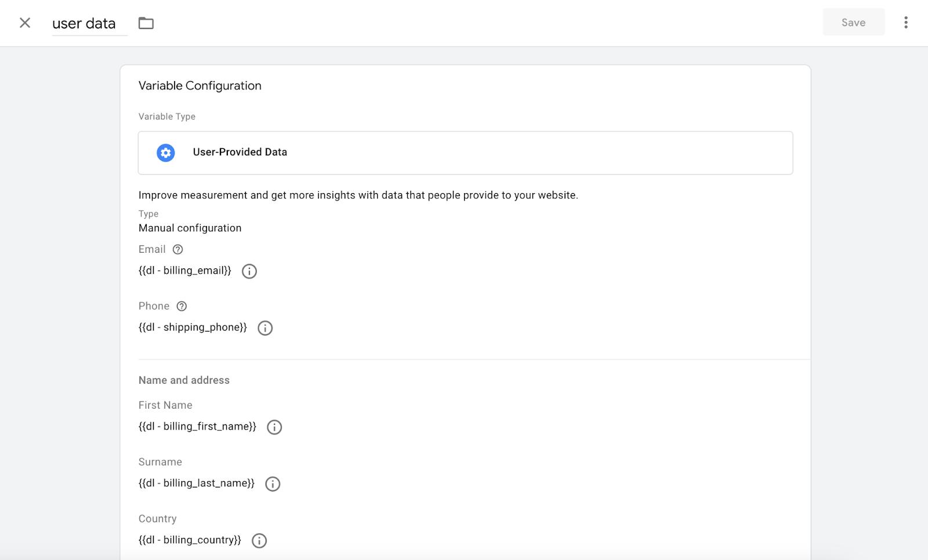The image size is (928, 560).
Task: Click the 'Manual configuration' type value
Action: point(190,228)
